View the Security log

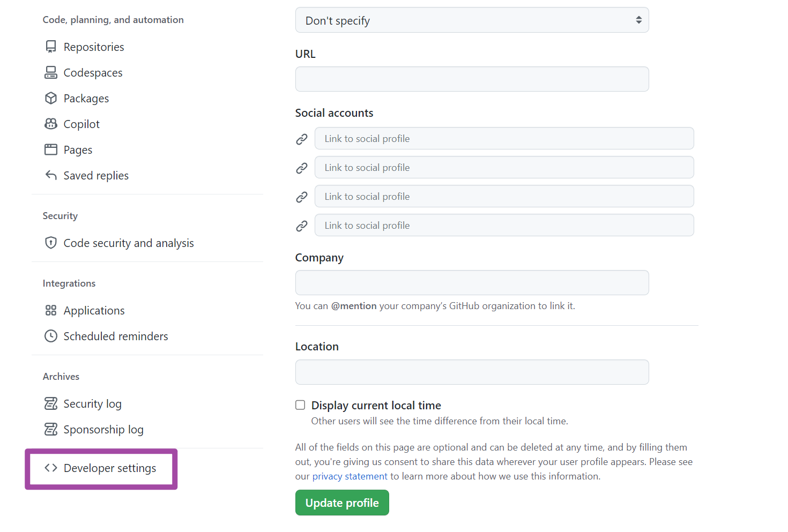point(92,404)
